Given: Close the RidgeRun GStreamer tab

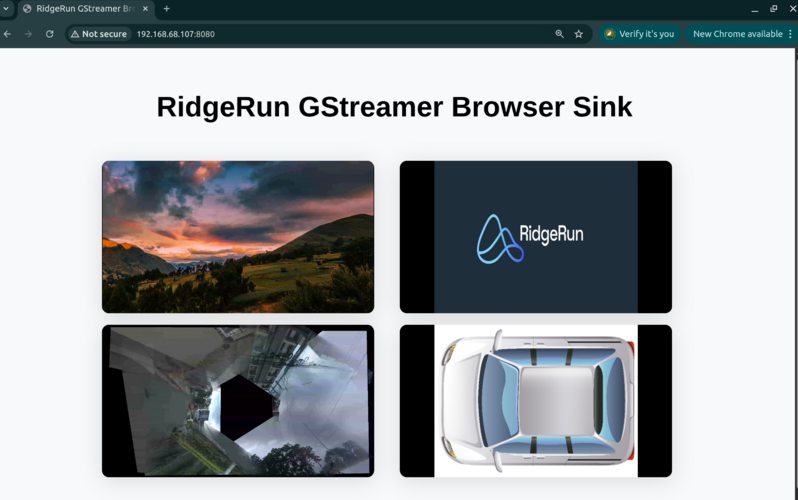Looking at the screenshot, I should 145,9.
